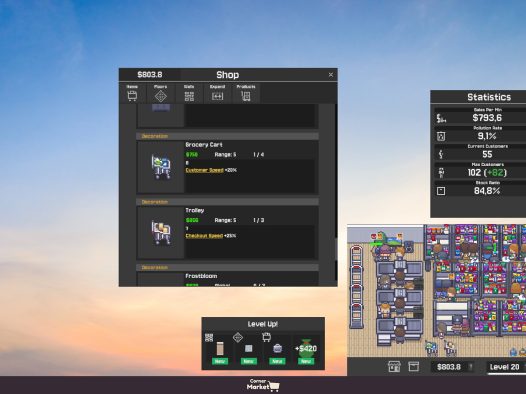Click 'Range: 5' in the Grocery Cart row
This screenshot has width=526, height=394.
pyautogui.click(x=225, y=155)
